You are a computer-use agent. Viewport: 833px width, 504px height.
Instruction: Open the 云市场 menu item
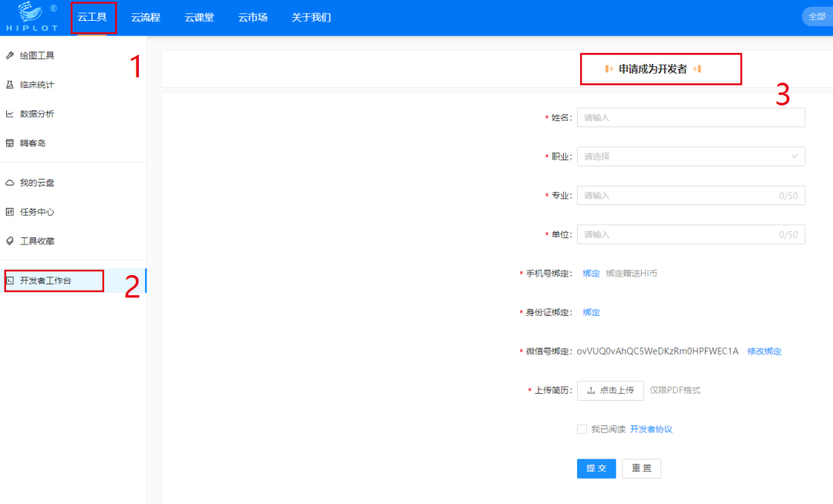252,16
